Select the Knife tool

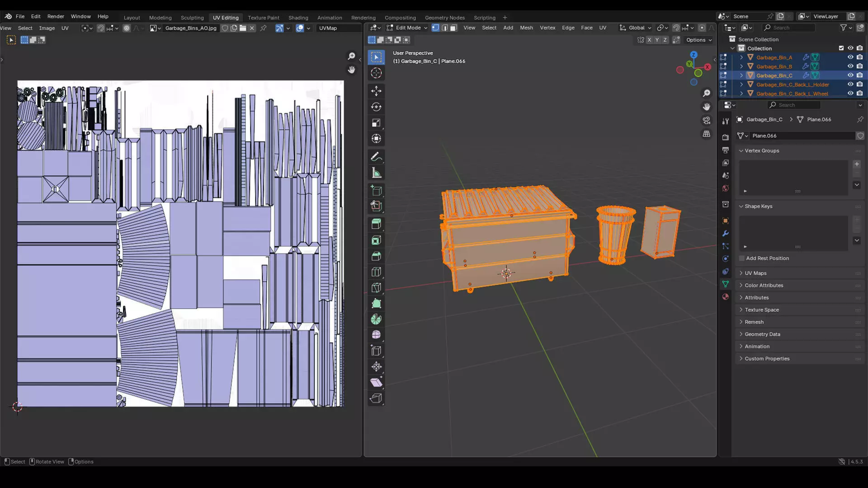click(x=376, y=288)
